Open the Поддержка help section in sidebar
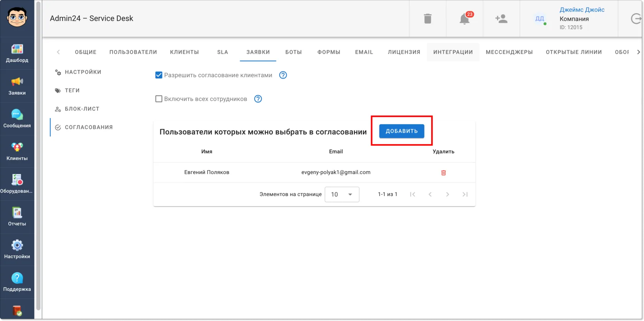 coord(17,283)
